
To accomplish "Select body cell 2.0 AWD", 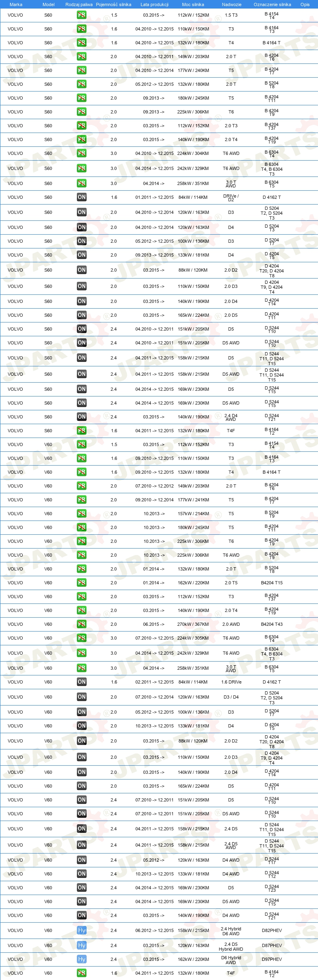I will click(x=231, y=624).
